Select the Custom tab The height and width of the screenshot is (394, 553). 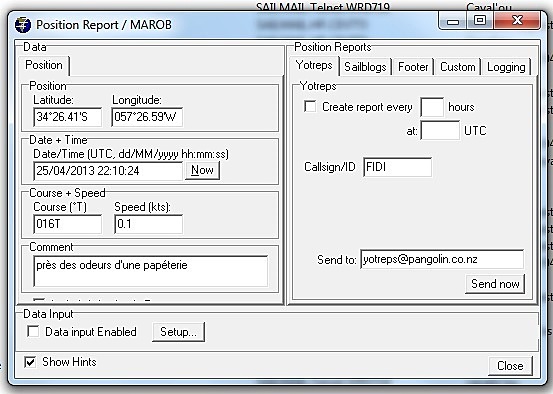click(x=458, y=67)
